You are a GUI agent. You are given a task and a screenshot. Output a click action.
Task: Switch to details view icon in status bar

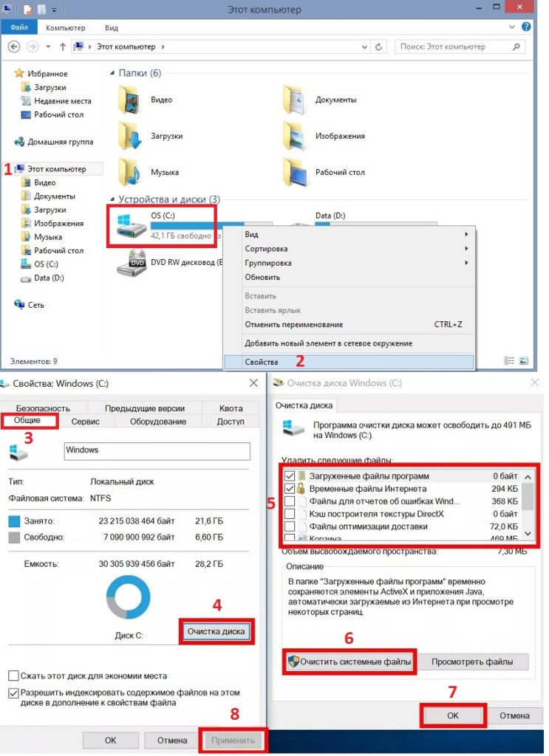[509, 360]
